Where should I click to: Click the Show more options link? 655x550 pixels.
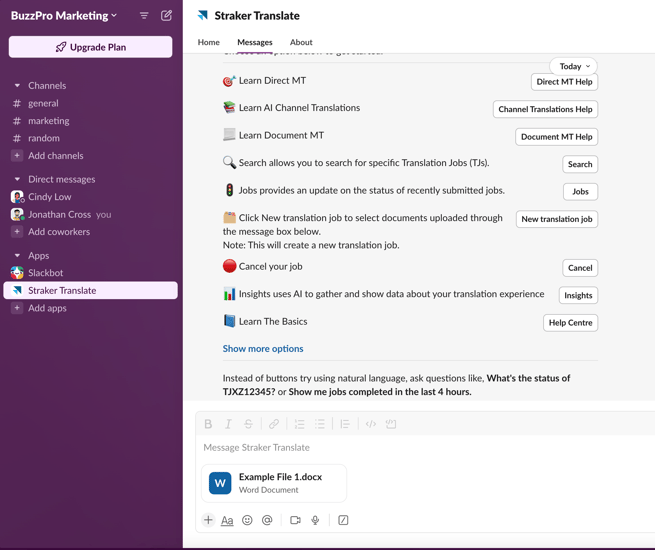click(263, 349)
